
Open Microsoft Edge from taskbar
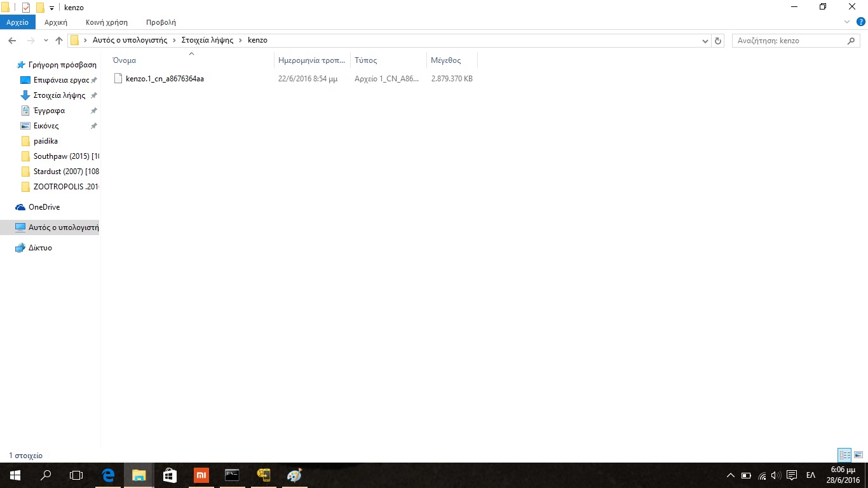[108, 475]
